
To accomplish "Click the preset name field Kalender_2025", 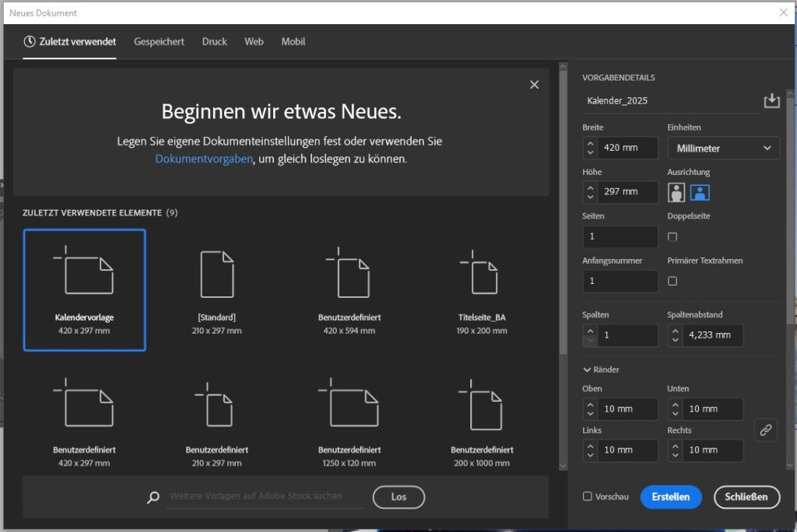I will pyautogui.click(x=669, y=101).
